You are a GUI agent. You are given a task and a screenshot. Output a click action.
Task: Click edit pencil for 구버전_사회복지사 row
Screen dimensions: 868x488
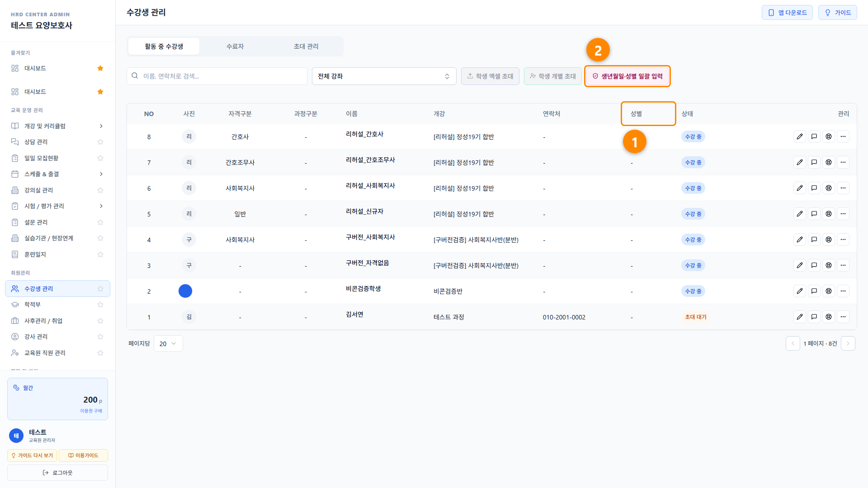coord(800,239)
